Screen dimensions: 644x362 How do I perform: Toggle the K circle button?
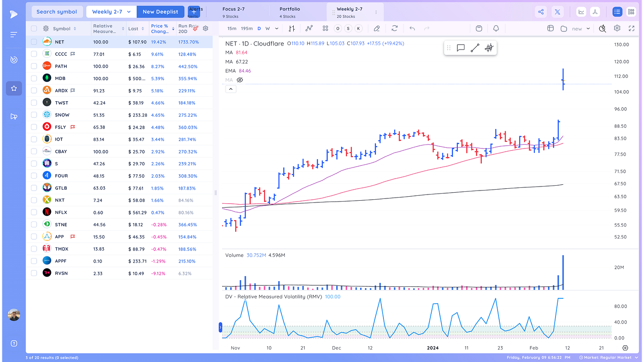pyautogui.click(x=358, y=28)
